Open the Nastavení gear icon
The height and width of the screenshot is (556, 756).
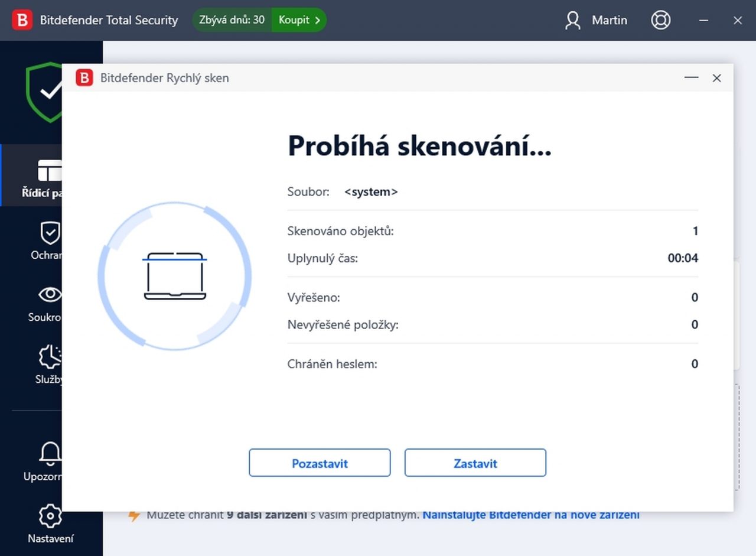click(x=50, y=516)
